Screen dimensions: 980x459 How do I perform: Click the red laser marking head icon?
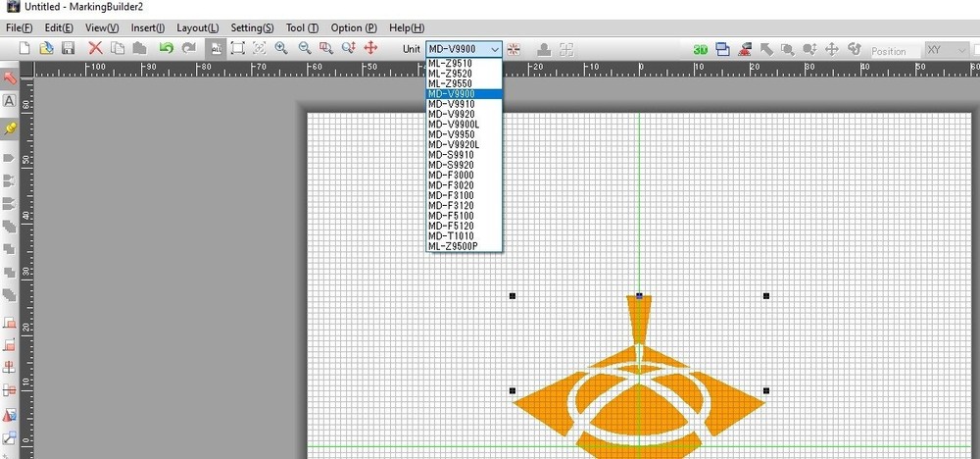coord(745,49)
